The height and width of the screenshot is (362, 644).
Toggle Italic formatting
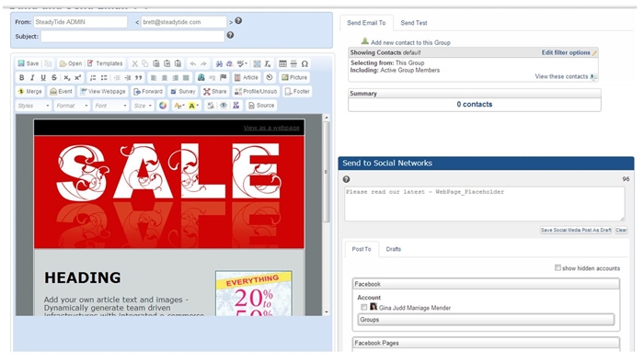click(32, 77)
